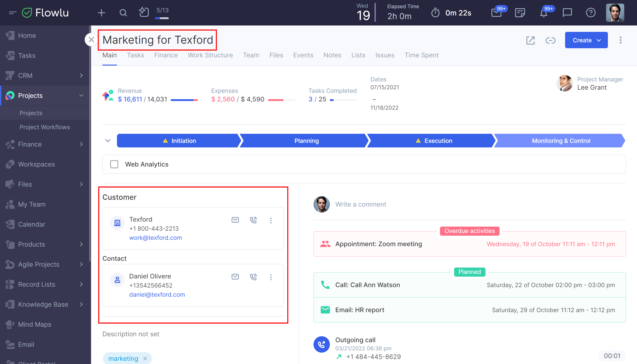Open Daniel Olivere three-dot menu

(x=271, y=277)
